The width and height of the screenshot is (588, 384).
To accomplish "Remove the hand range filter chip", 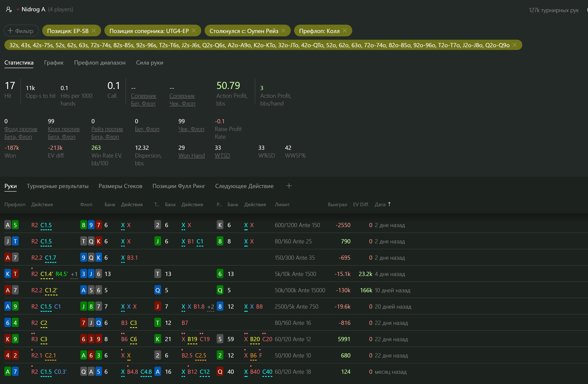I will pos(515,45).
